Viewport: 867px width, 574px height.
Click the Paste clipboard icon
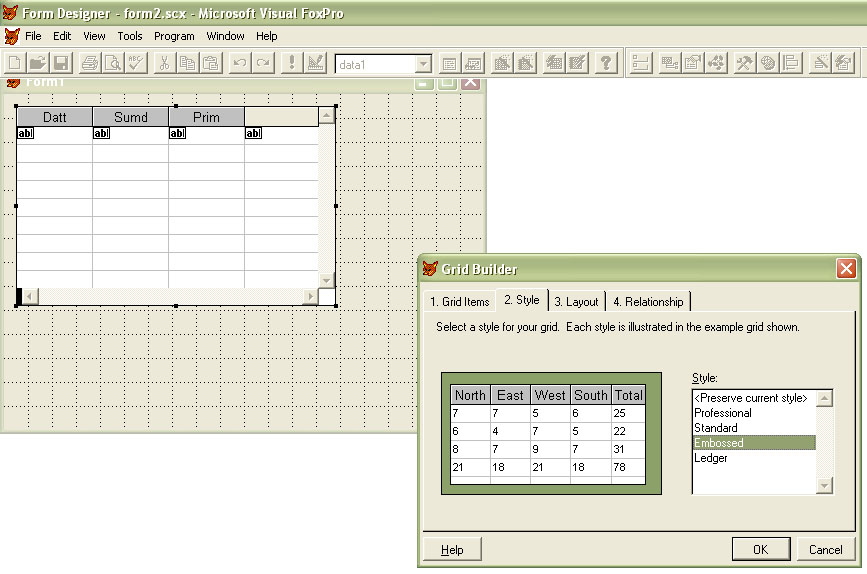[211, 63]
